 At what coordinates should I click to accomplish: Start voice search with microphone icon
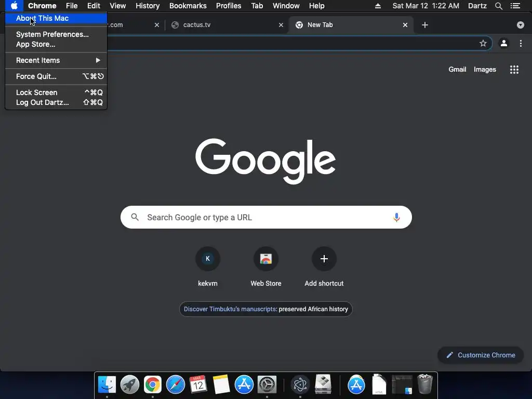pos(396,217)
